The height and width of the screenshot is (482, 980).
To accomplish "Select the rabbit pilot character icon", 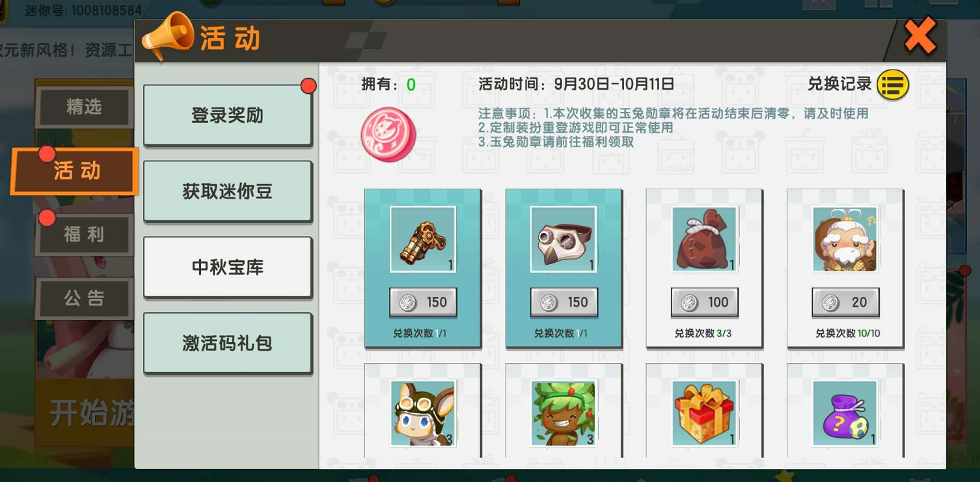I will tap(423, 414).
